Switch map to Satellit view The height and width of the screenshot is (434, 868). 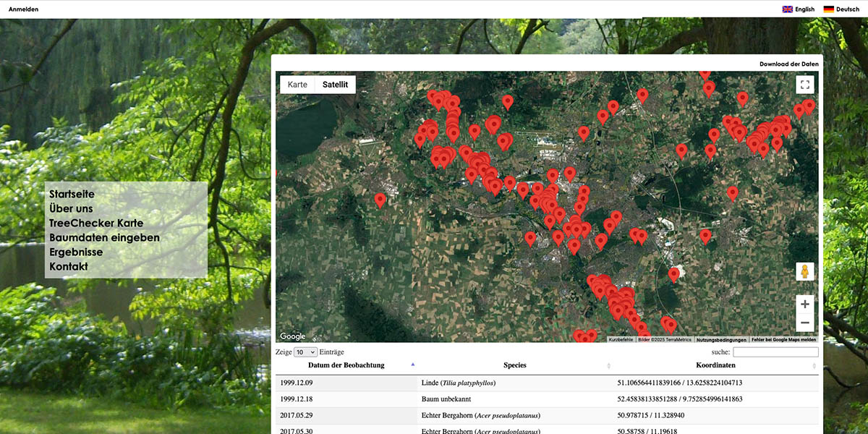[x=335, y=85]
